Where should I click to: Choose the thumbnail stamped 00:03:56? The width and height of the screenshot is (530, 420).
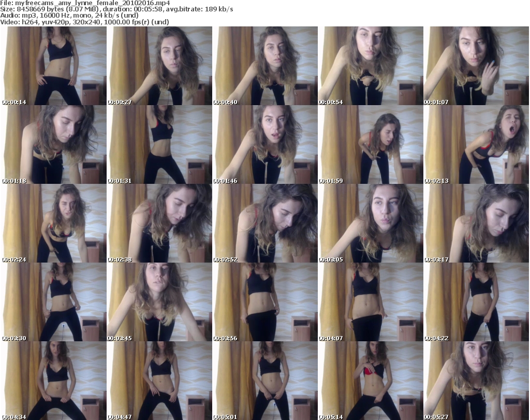coord(264,302)
